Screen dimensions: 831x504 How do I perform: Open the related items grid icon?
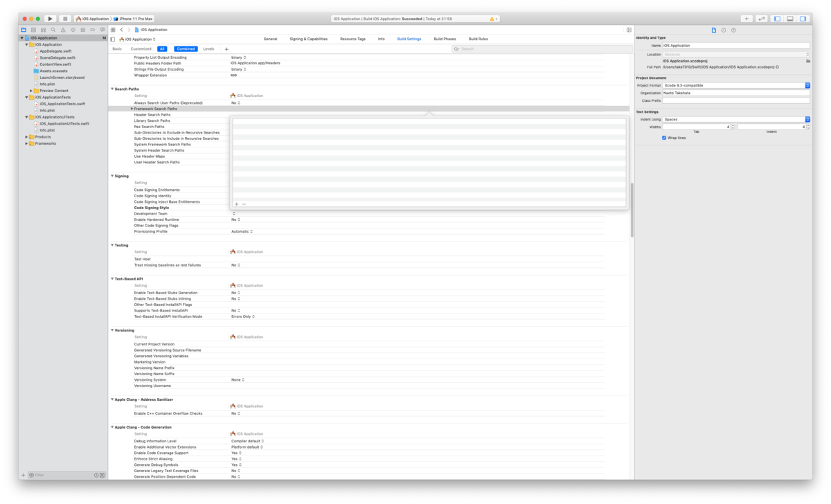click(x=113, y=30)
